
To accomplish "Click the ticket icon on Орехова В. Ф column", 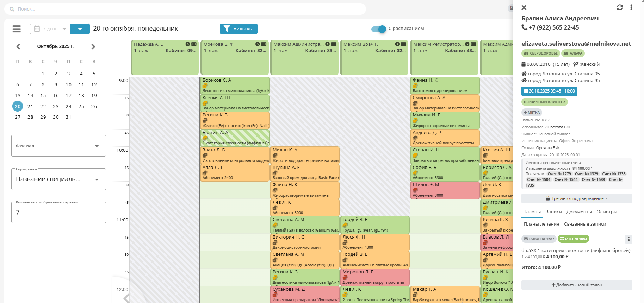I will click(x=264, y=44).
